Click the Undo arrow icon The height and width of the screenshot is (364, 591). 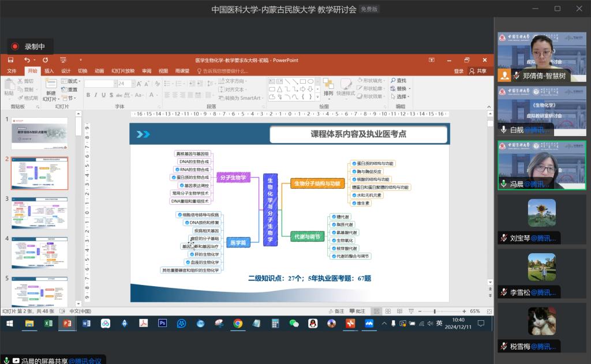tap(27, 60)
